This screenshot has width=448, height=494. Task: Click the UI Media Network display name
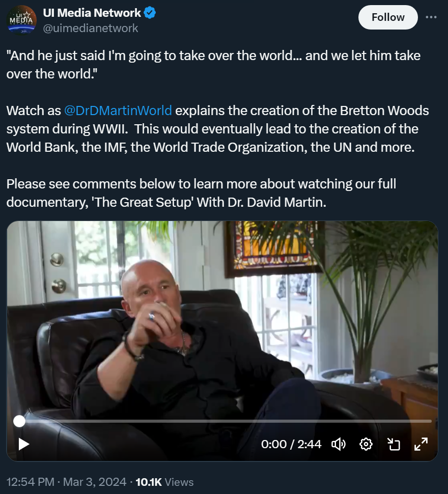[92, 13]
